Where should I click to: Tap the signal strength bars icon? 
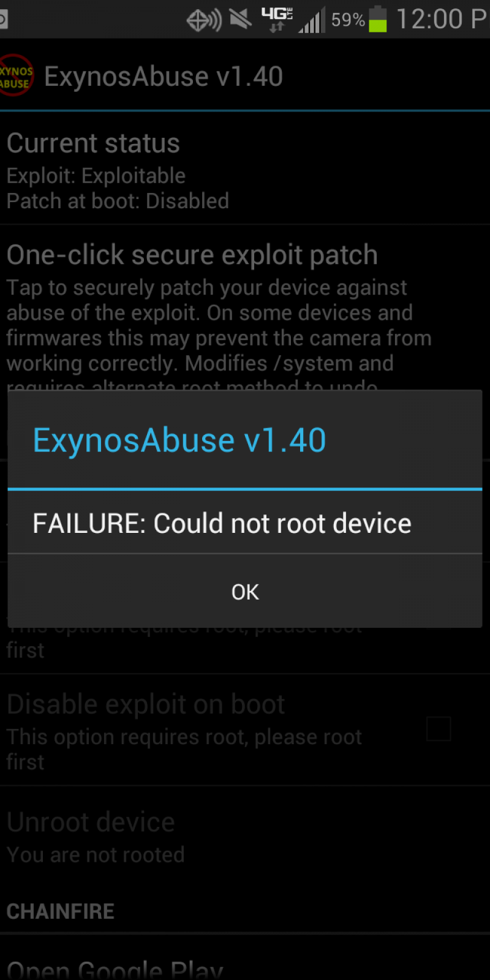(x=312, y=21)
